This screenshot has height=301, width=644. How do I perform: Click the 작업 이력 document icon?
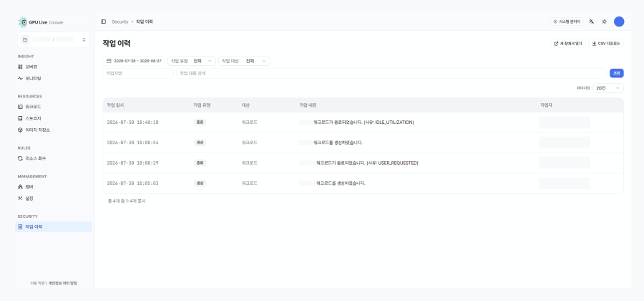20,226
